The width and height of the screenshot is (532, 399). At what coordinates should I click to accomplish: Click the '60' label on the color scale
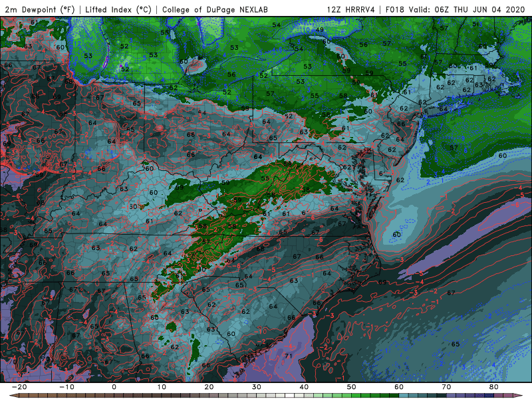[x=399, y=387]
